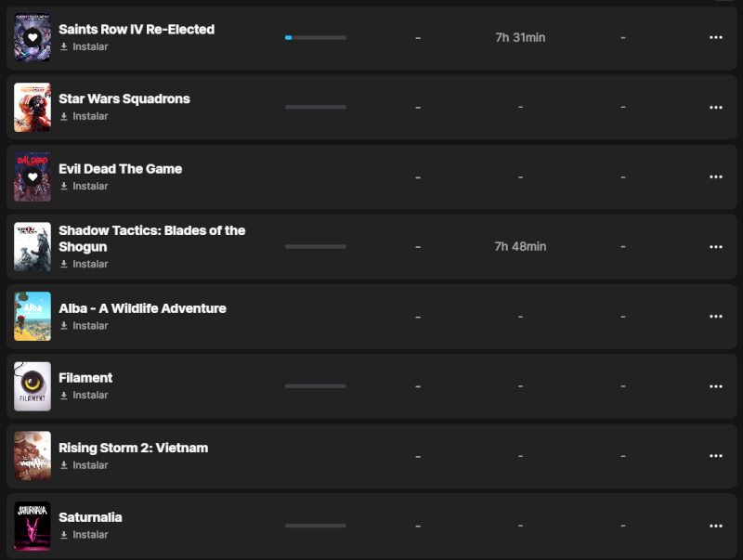Open Star Wars Squadrons title link
Image resolution: width=743 pixels, height=560 pixels.
click(124, 99)
